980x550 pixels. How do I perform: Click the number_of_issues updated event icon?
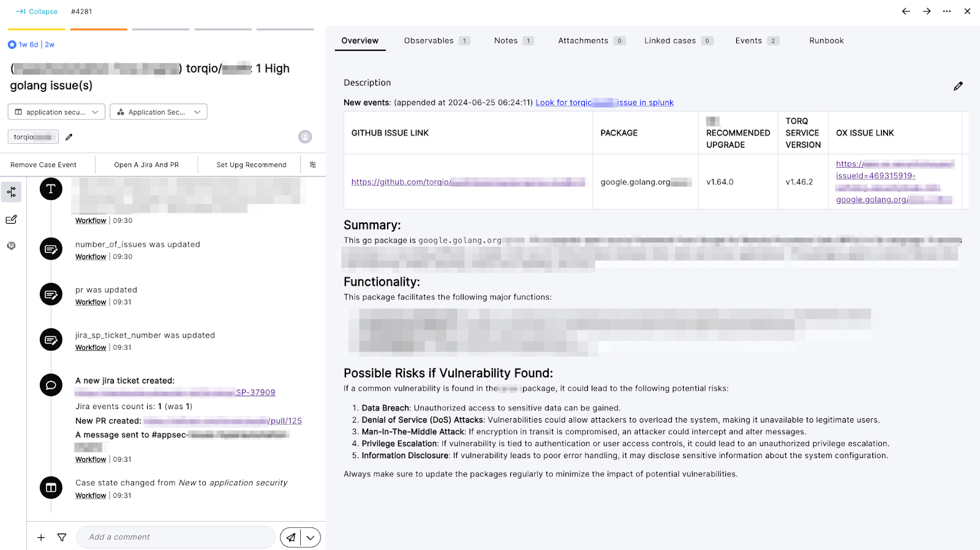click(51, 249)
